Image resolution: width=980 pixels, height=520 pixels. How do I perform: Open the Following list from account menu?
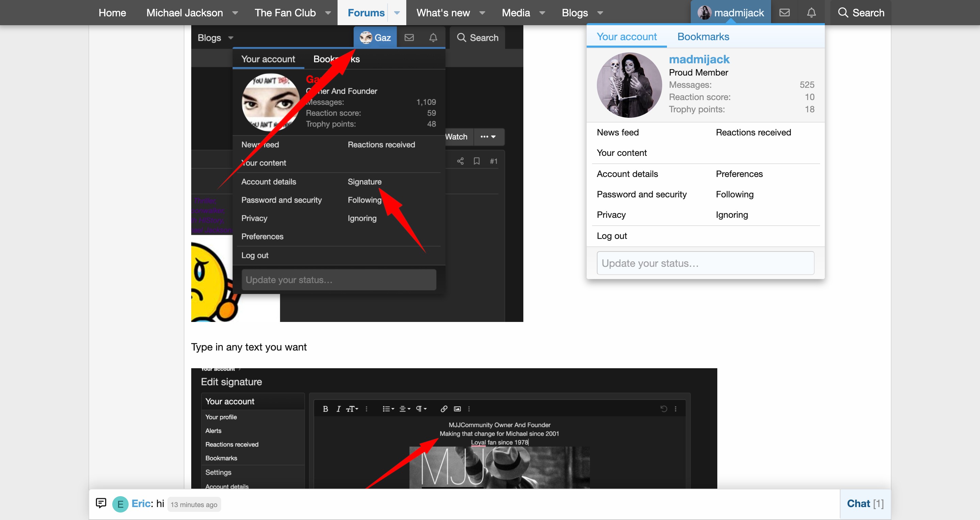coord(734,194)
